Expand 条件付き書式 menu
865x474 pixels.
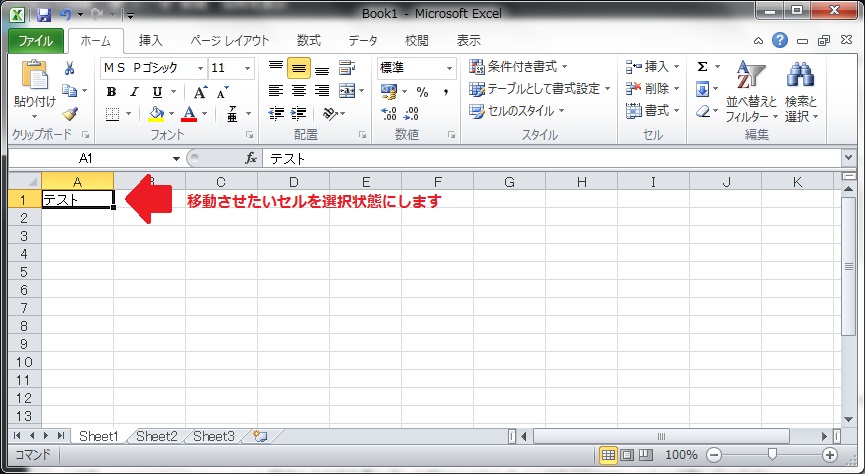coord(517,67)
